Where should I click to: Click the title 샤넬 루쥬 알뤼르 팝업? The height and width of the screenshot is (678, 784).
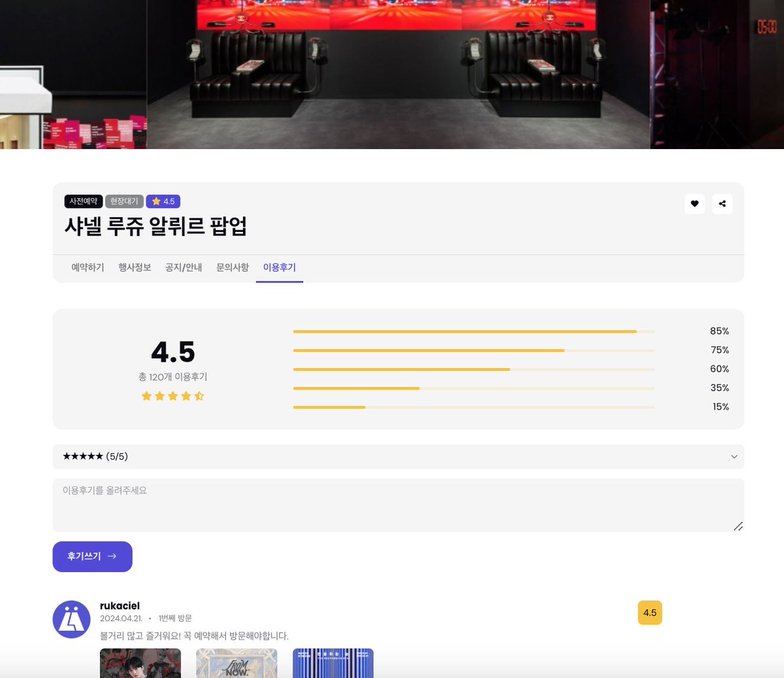pos(156,226)
